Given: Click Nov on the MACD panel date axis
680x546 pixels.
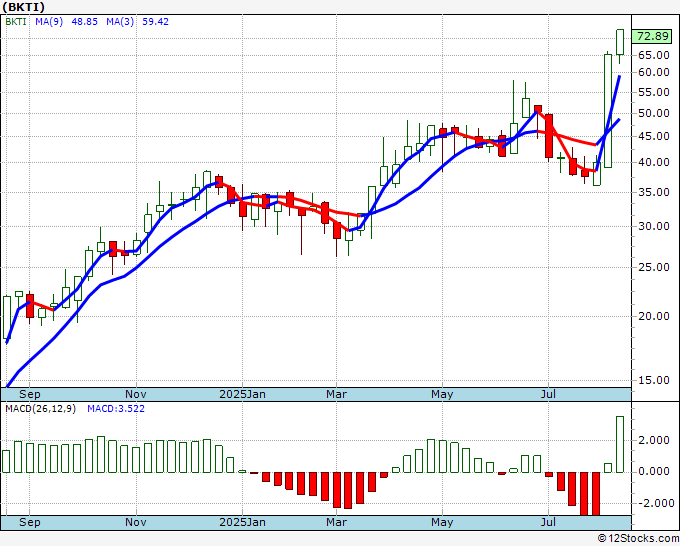Looking at the screenshot, I should pos(136,522).
